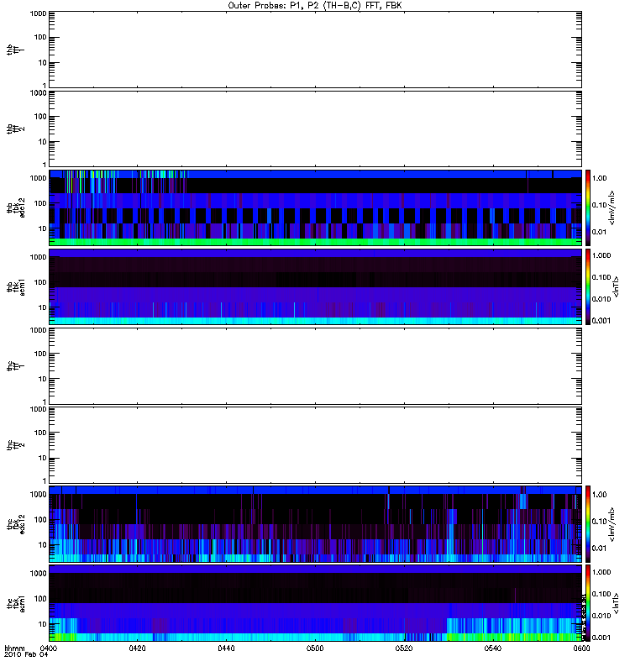Click the <|nT|> unit label beside thc scm1 color bar
630x672 pixels.
pos(616,603)
